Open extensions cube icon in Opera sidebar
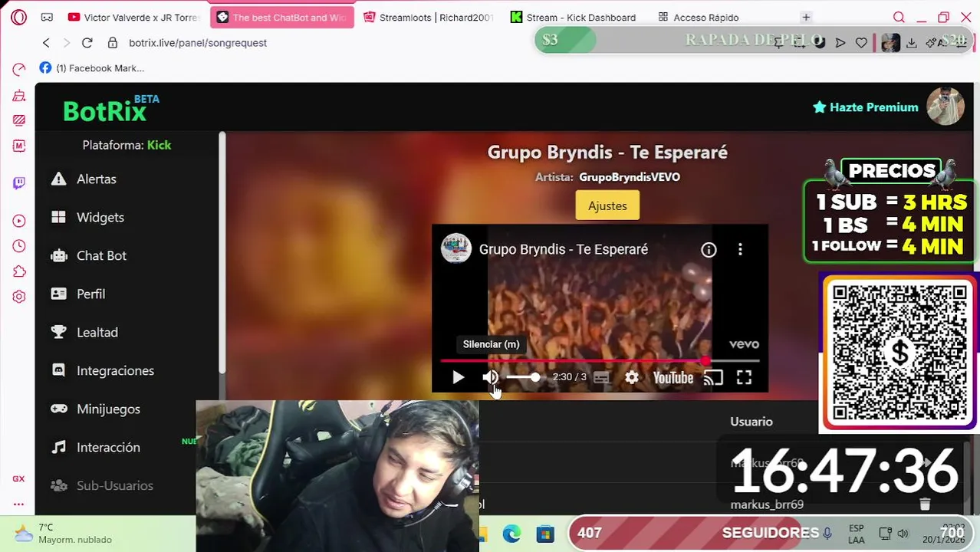The height and width of the screenshot is (552, 980). pyautogui.click(x=19, y=271)
